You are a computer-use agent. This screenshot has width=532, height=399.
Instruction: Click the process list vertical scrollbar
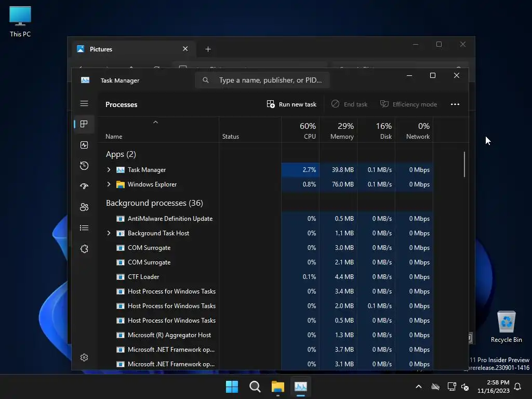pos(464,164)
